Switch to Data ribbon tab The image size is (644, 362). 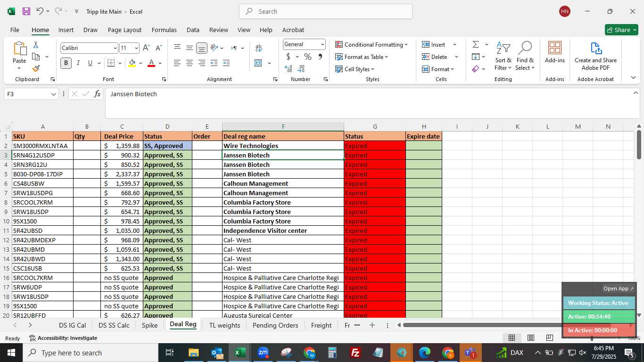click(193, 30)
